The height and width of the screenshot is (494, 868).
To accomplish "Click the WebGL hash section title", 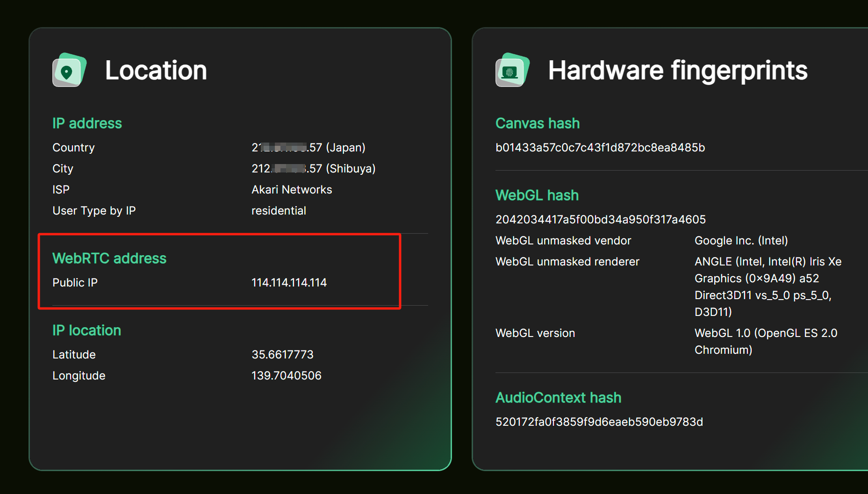I will 537,195.
